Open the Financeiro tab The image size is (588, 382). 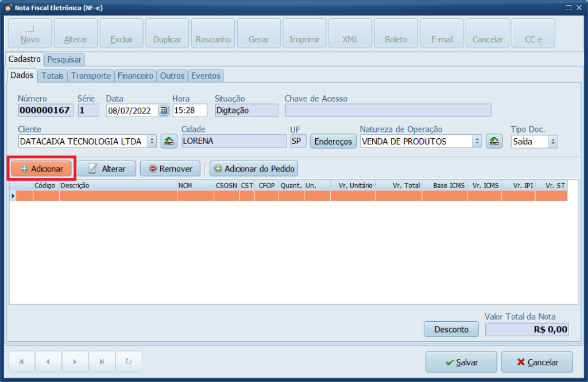coord(136,76)
